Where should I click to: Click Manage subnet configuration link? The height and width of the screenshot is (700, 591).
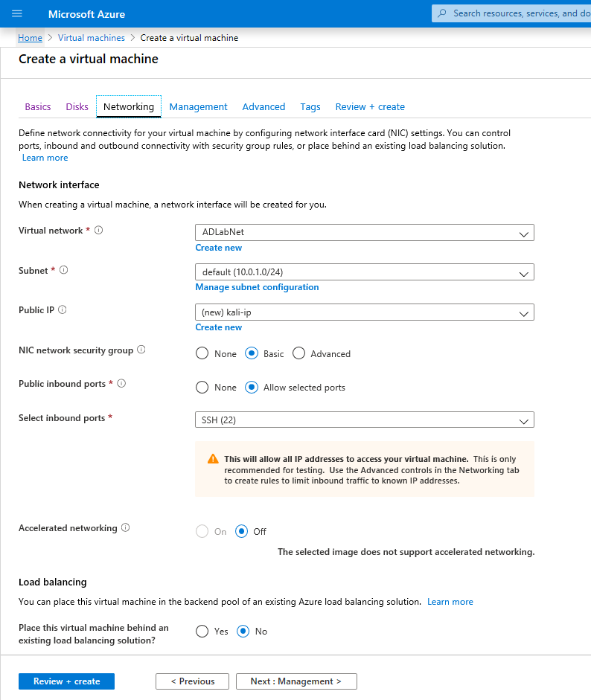(x=257, y=287)
